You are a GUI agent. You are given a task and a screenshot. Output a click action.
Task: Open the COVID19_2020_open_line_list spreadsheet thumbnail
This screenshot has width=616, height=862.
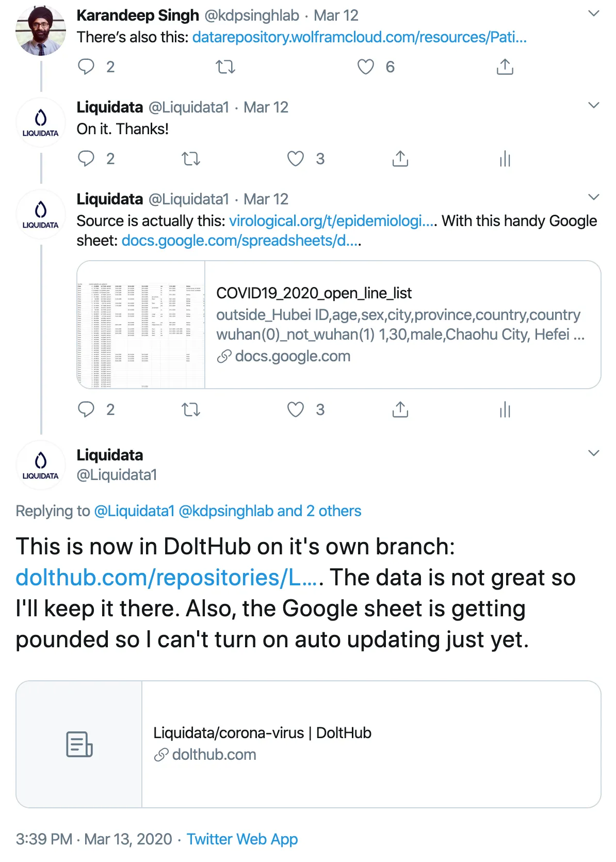pos(141,325)
